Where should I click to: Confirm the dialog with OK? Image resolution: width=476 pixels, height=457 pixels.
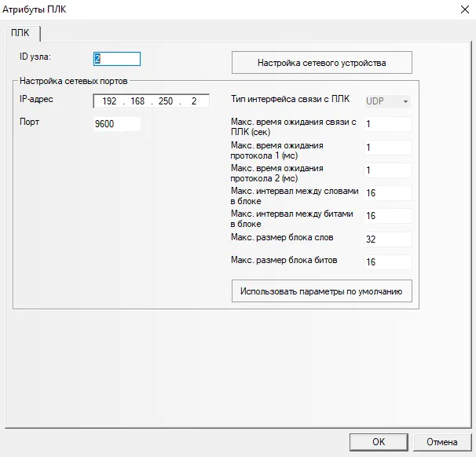[379, 442]
